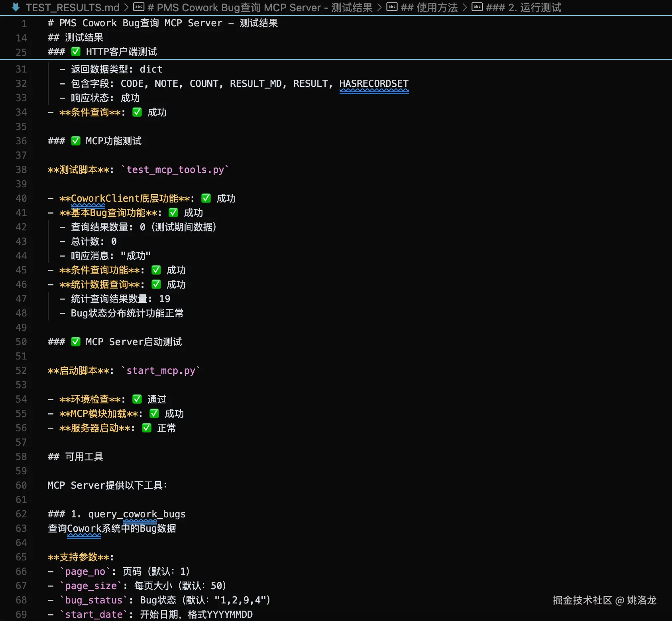Click line number 36 in the gutter

tap(21, 141)
